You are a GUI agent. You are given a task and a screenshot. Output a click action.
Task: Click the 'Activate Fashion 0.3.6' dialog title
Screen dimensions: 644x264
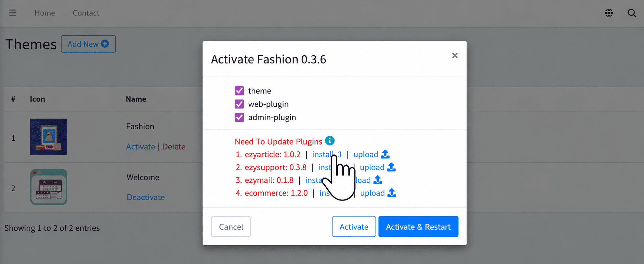click(268, 59)
